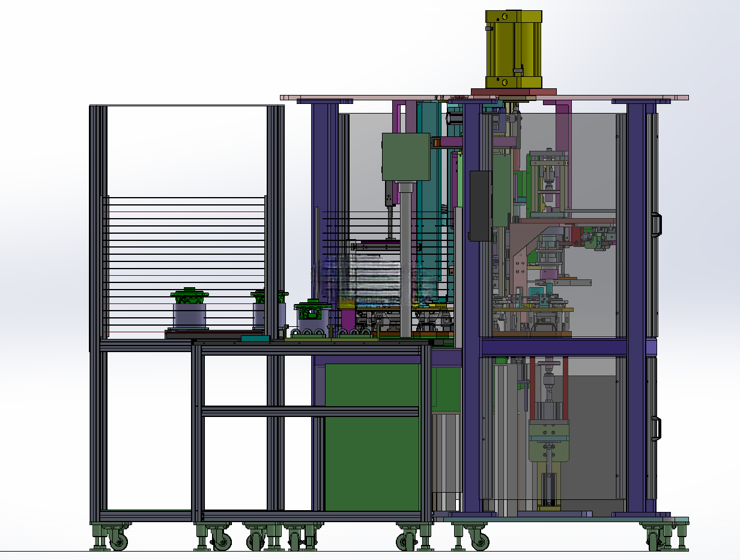Select the black panel on blue column

click(481, 205)
